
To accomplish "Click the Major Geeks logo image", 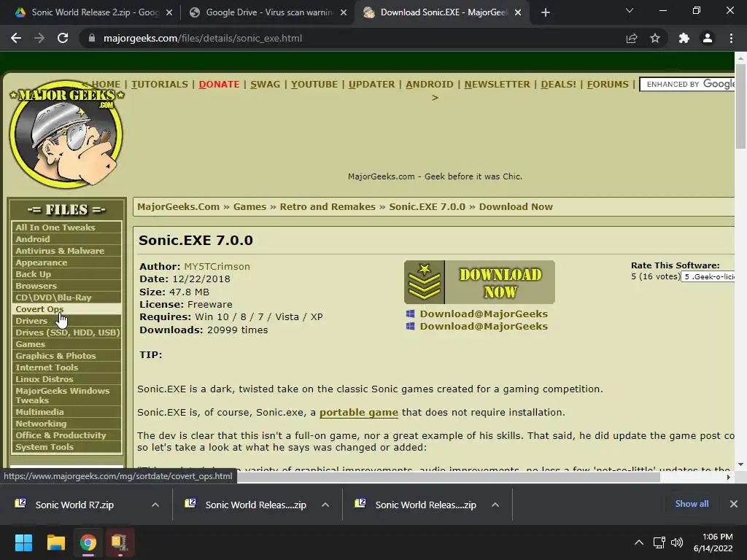I will click(66, 133).
